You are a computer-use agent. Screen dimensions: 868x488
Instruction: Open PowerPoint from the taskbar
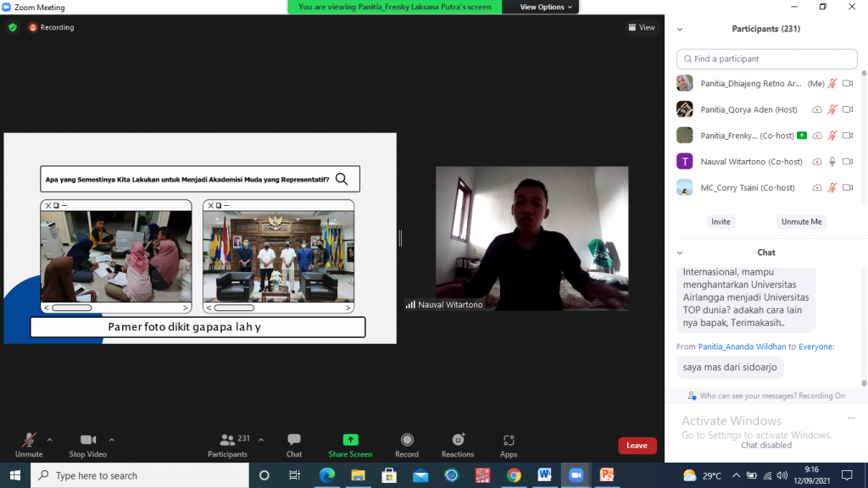[606, 475]
